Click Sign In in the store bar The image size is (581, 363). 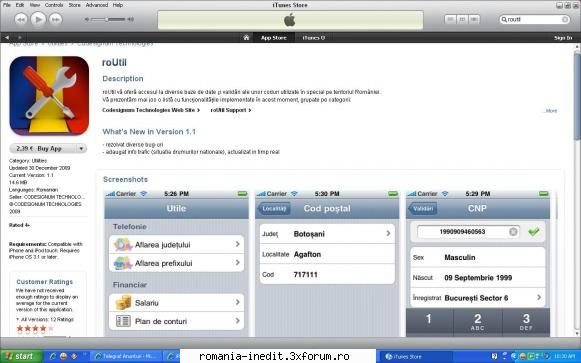pos(563,38)
